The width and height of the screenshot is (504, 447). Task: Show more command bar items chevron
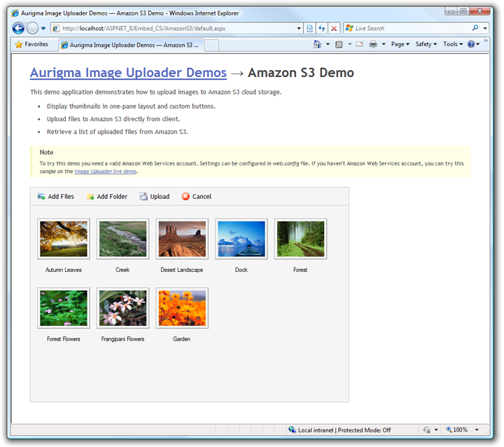coord(485,41)
